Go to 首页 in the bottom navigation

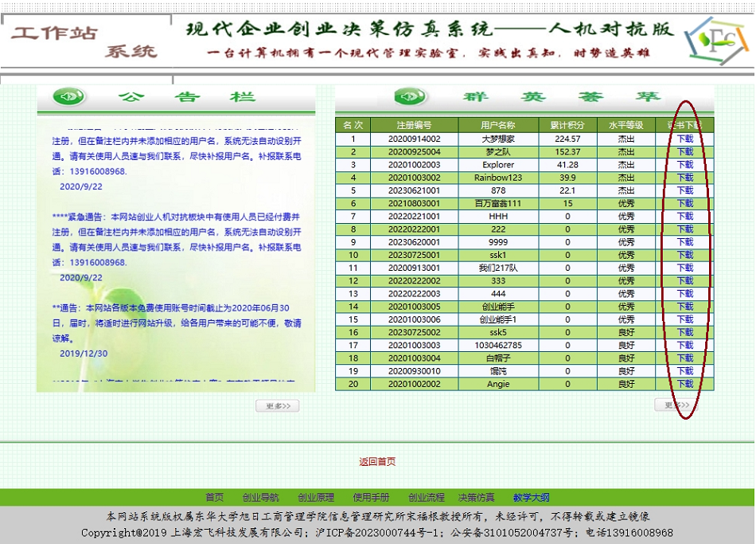(x=215, y=497)
